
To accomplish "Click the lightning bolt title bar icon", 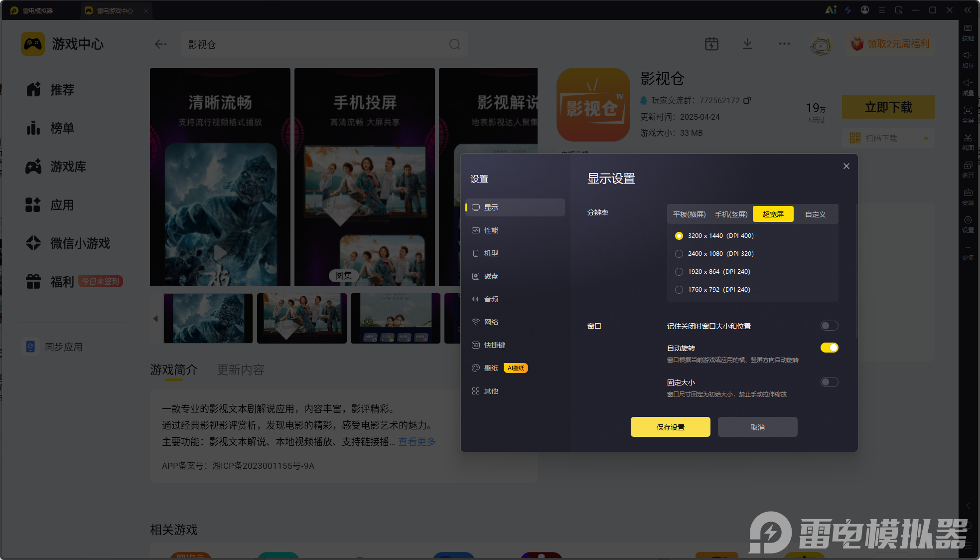I will point(848,10).
